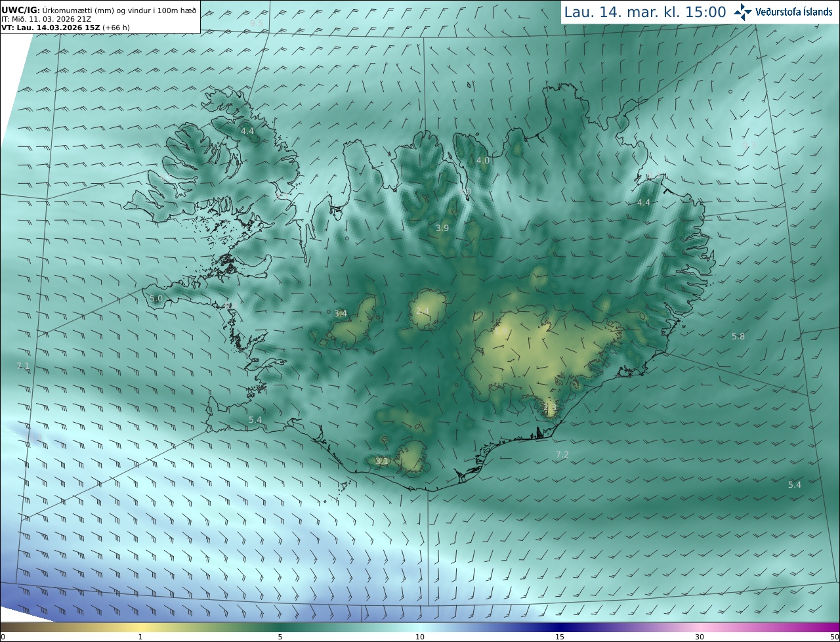Screen dimensions: 840x642
Task: Click the 3.9 value label
Action: pyautogui.click(x=442, y=228)
